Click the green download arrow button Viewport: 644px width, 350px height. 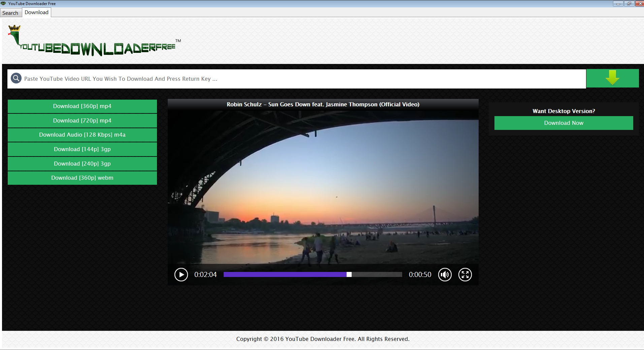(612, 78)
